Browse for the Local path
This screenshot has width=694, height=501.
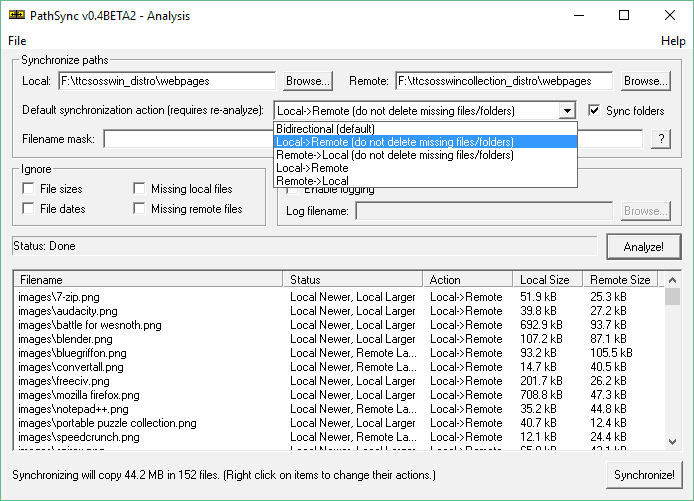pyautogui.click(x=308, y=81)
